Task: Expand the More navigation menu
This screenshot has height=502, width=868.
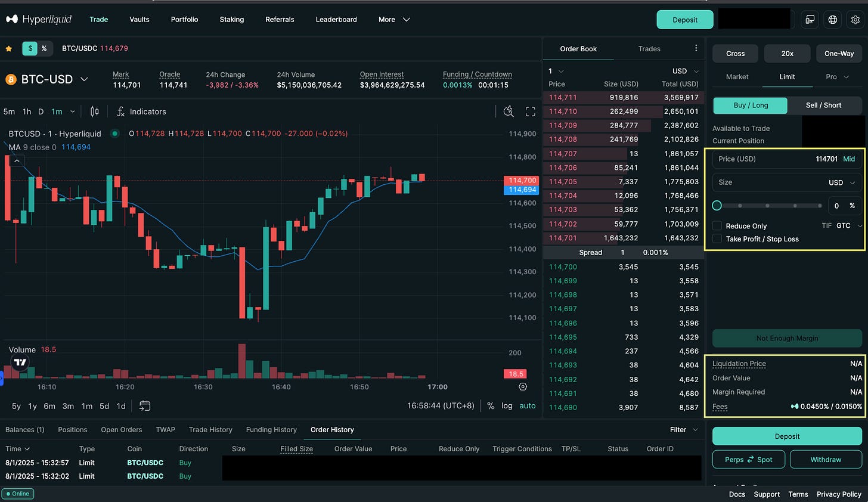Action: (394, 20)
